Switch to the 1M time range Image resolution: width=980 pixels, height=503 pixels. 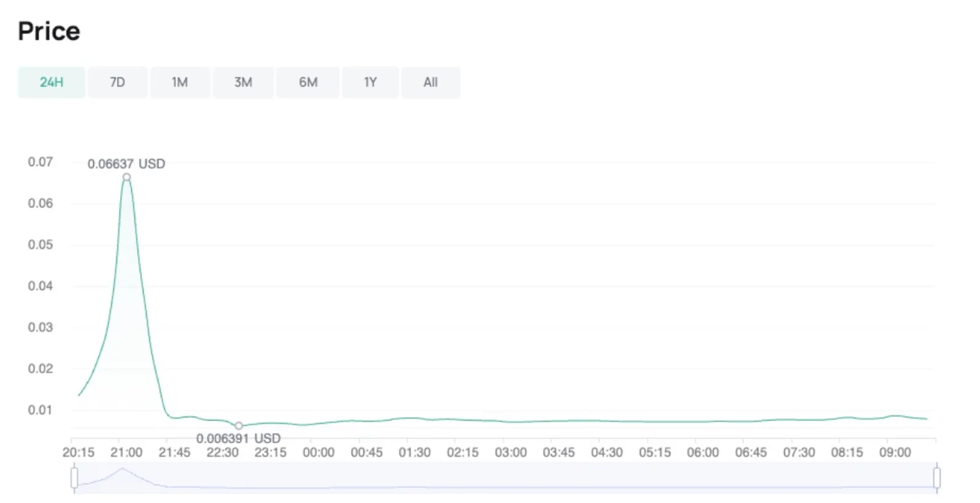pyautogui.click(x=179, y=82)
